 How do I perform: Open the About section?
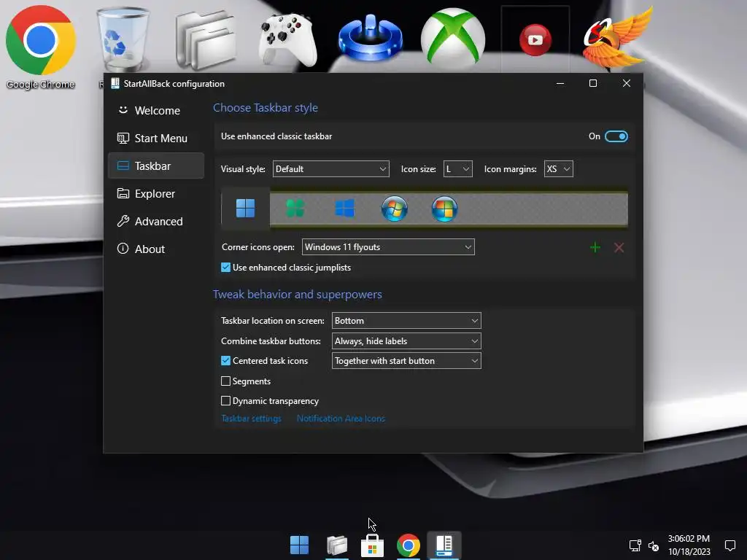pos(156,249)
